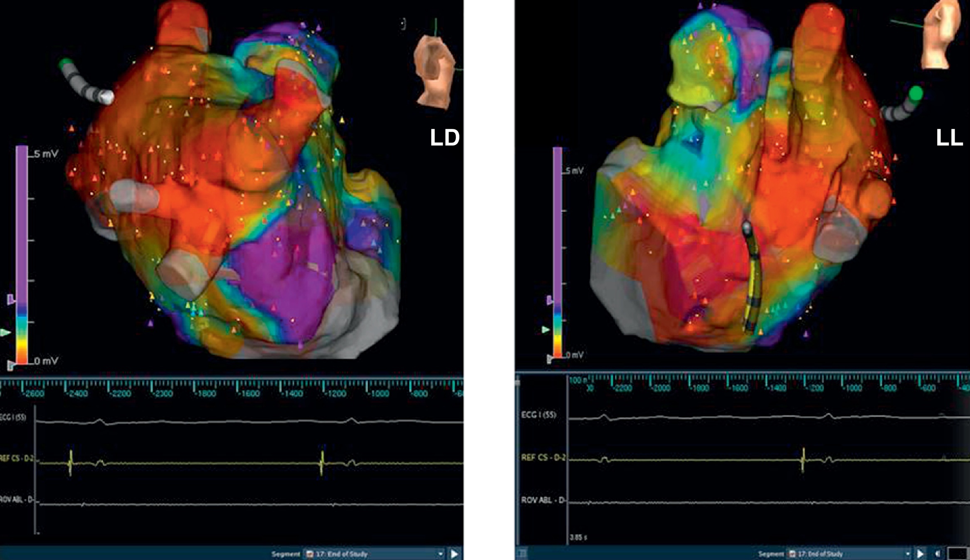The height and width of the screenshot is (560, 970).
Task: Mute audio with the speaker icon
Action: point(938,554)
